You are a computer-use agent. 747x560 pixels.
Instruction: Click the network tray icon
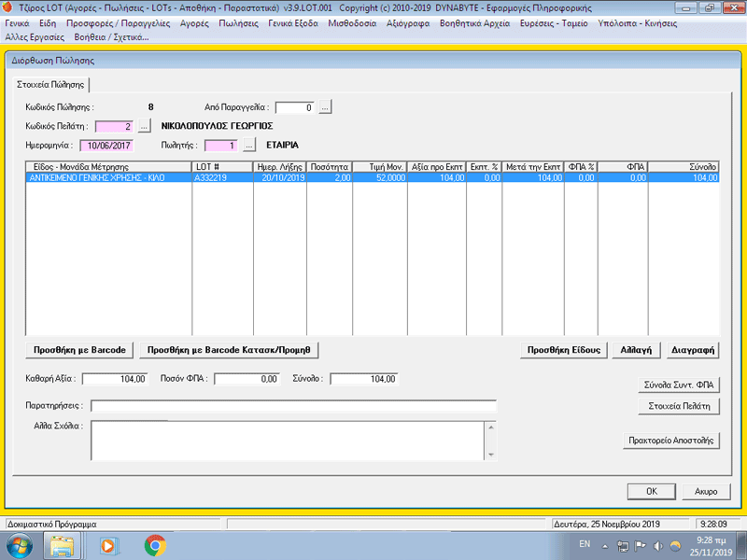click(623, 546)
